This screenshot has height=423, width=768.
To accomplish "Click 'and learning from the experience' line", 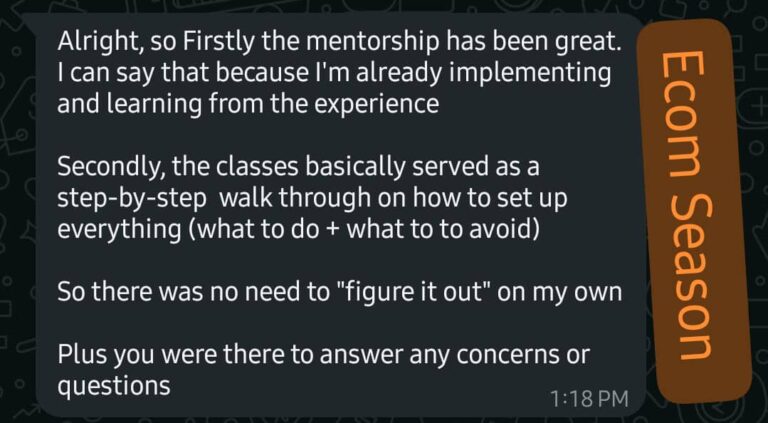I will pyautogui.click(x=248, y=104).
